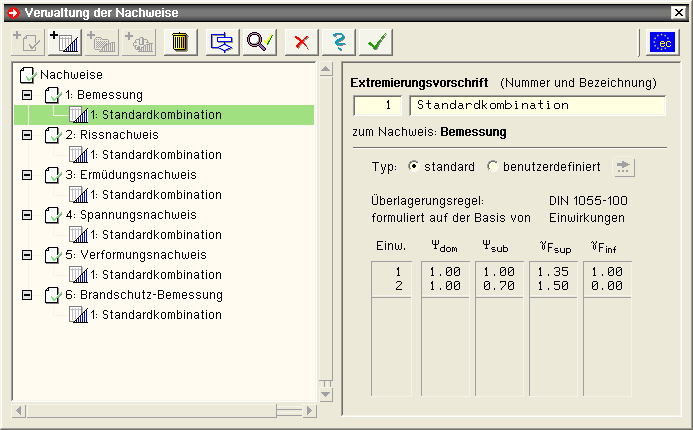Click the tree panel horizontal scrollbar
This screenshot has width=693, height=430.
[x=160, y=411]
